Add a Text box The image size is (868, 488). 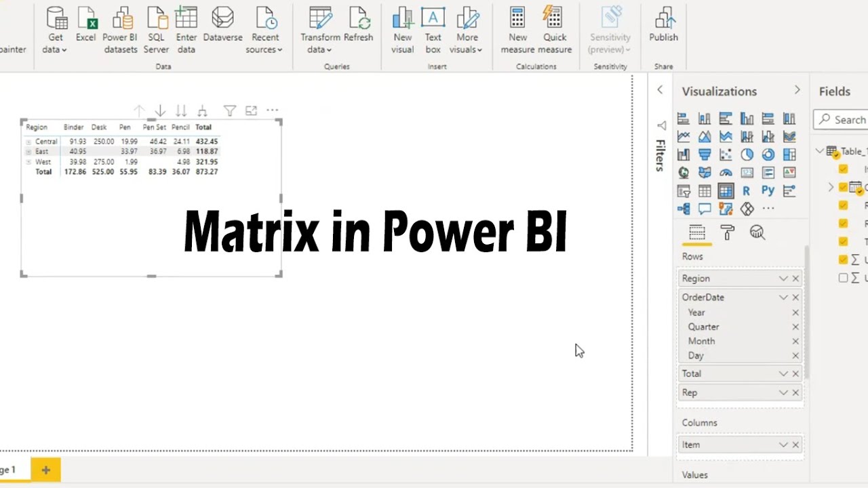point(433,30)
